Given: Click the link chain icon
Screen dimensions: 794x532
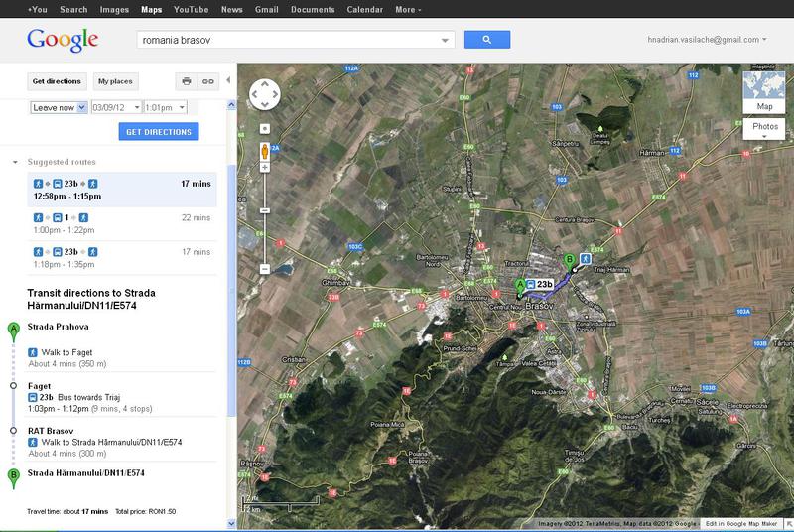Looking at the screenshot, I should [x=208, y=81].
